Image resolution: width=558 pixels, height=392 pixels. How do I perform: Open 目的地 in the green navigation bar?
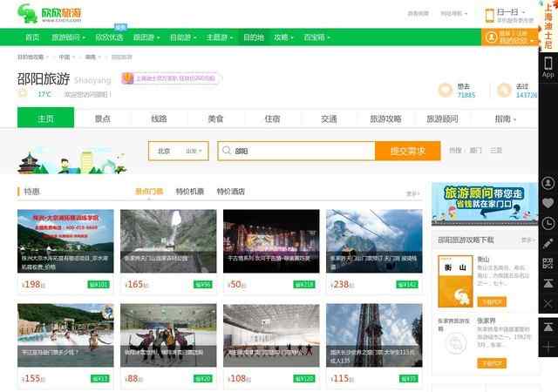(x=253, y=37)
